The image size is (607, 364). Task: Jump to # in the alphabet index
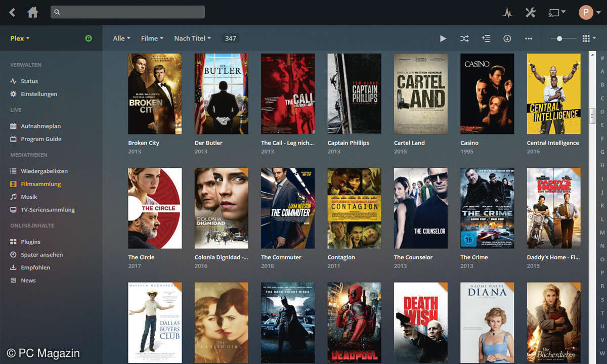602,58
